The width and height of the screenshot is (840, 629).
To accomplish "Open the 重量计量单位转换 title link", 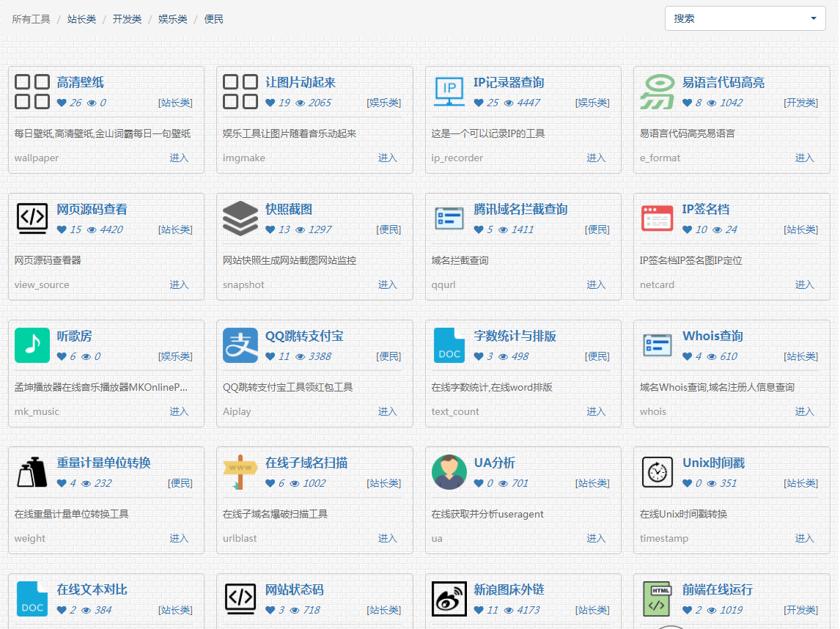I will tap(104, 463).
